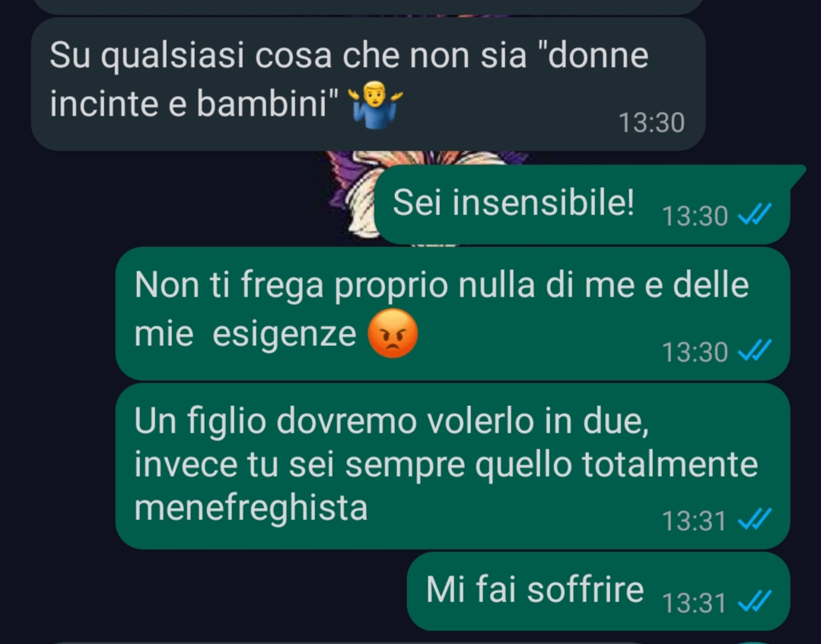
Task: Select the "donne incinte e bambini" received message
Action: 368,84
